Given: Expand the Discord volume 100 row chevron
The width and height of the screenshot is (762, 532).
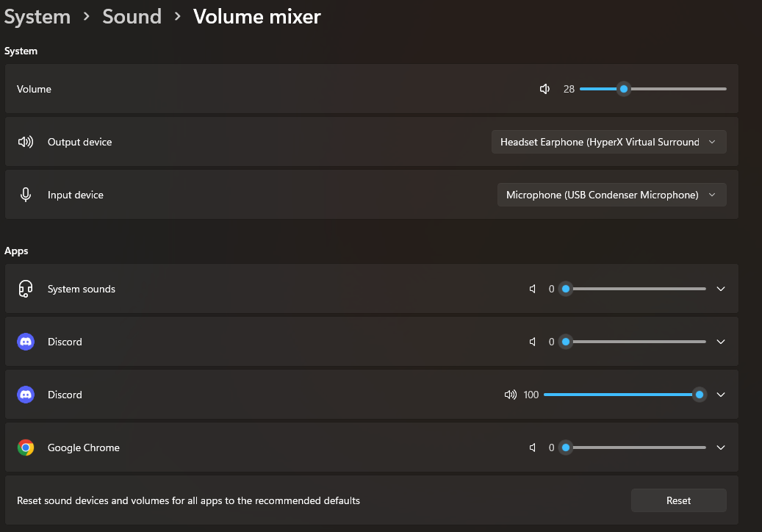Looking at the screenshot, I should pyautogui.click(x=721, y=395).
